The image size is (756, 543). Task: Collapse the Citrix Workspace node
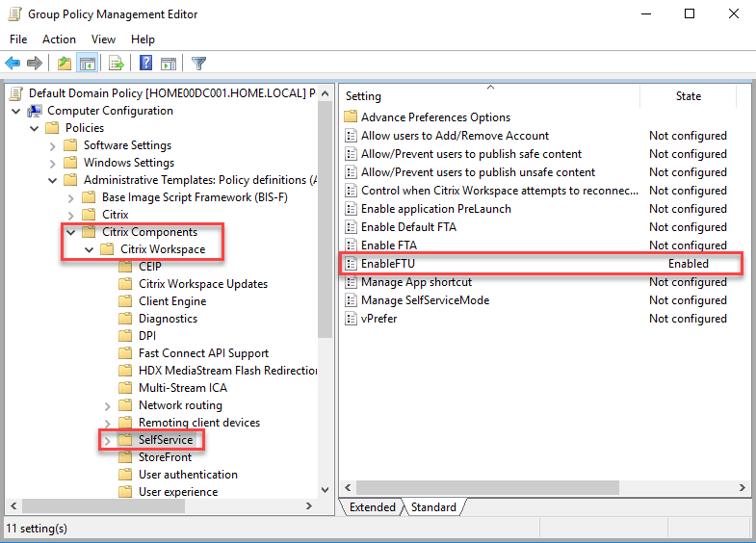90,250
